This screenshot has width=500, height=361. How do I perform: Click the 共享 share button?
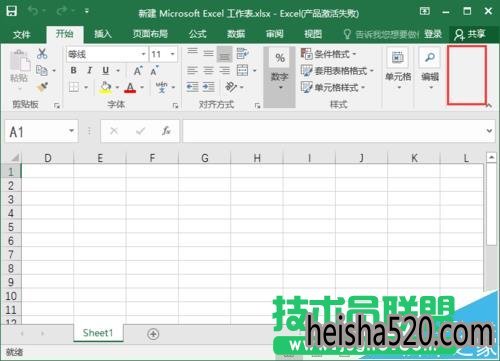coord(470,34)
